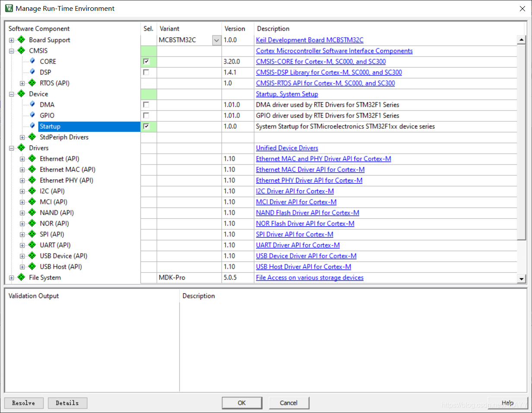Enable the Device DMA checkbox

point(146,105)
